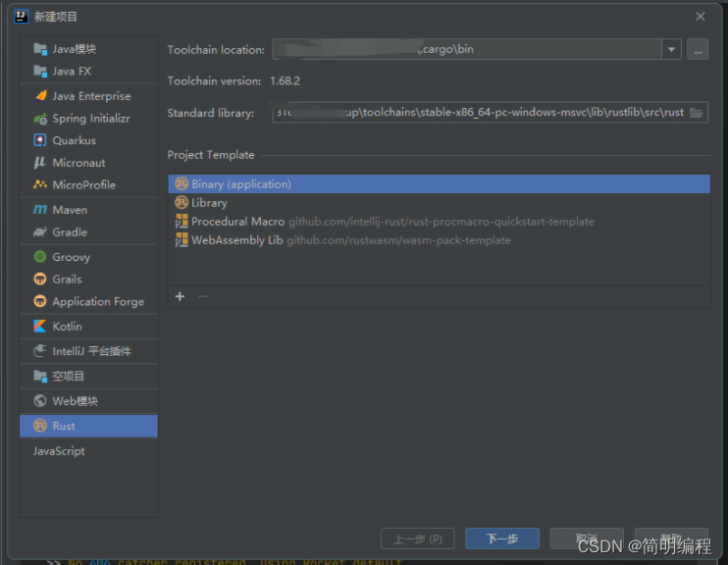Image resolution: width=728 pixels, height=565 pixels.
Task: Browse standard library folder icon
Action: coord(696,113)
